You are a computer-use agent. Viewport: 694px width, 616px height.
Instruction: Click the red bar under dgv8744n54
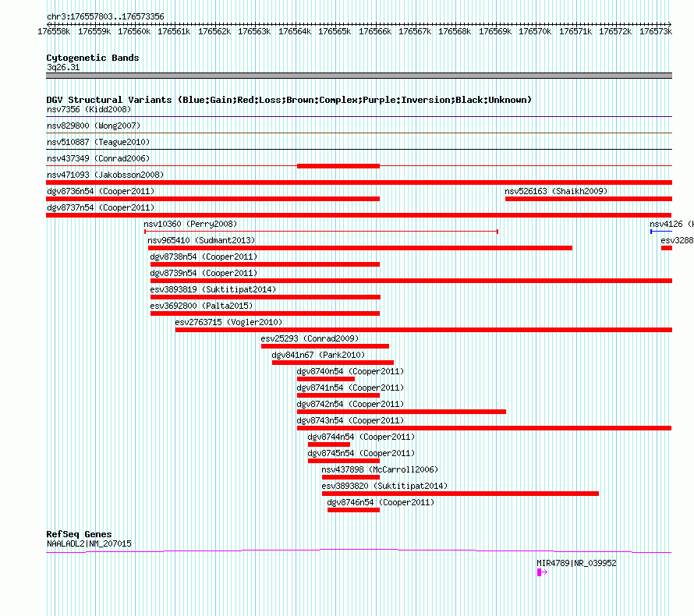(329, 444)
